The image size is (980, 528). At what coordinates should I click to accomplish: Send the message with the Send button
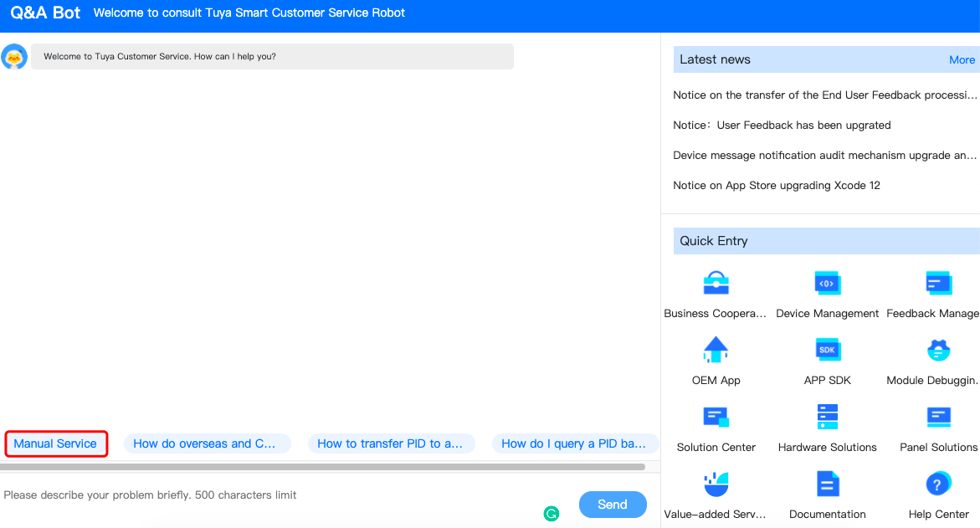(x=613, y=505)
